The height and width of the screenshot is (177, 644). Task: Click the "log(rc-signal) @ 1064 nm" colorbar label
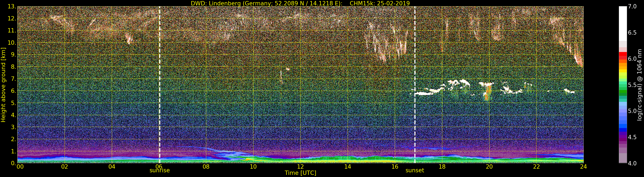639,85
